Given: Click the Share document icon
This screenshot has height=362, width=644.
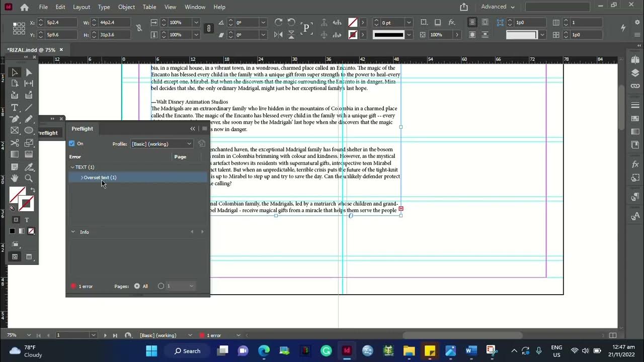Looking at the screenshot, I should click(x=464, y=7).
